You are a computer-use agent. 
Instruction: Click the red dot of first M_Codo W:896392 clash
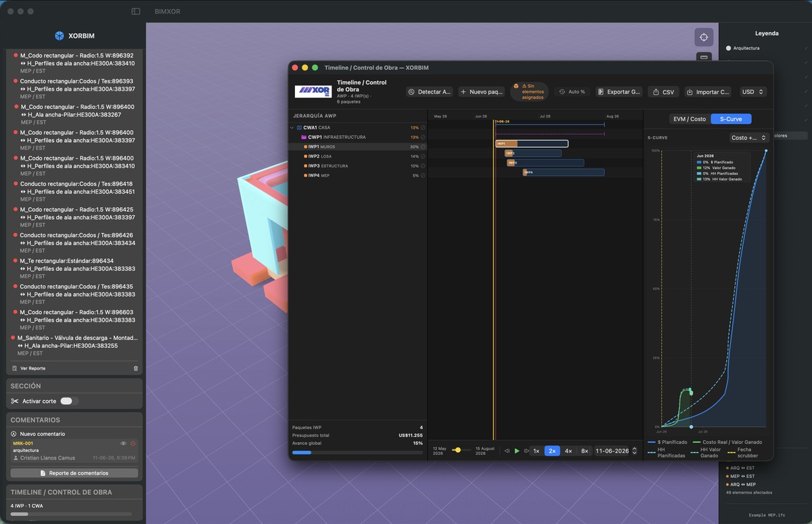coord(16,56)
